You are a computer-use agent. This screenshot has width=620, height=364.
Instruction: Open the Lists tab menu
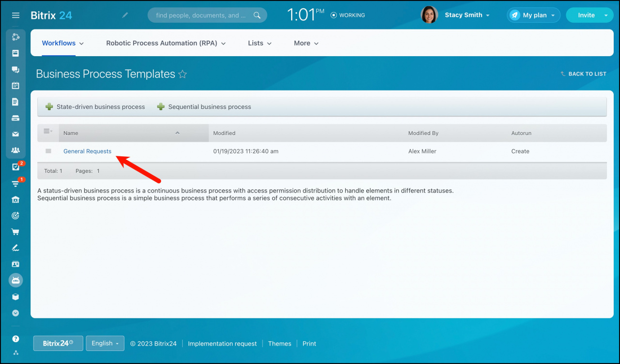tap(260, 43)
